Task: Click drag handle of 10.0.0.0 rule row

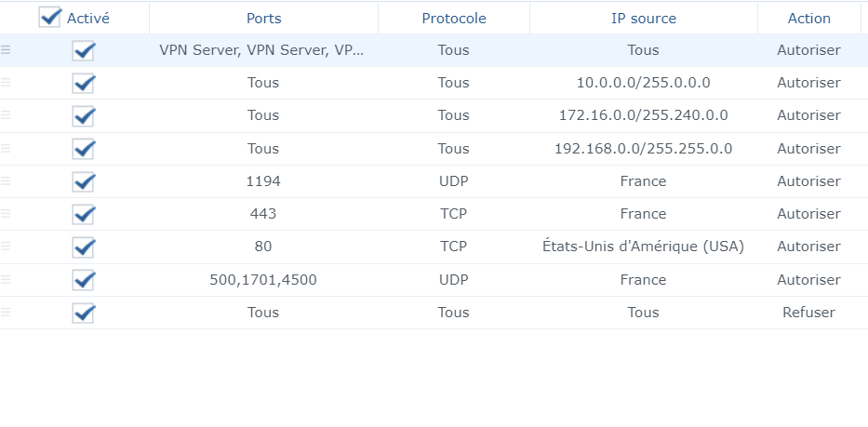Action: point(6,83)
